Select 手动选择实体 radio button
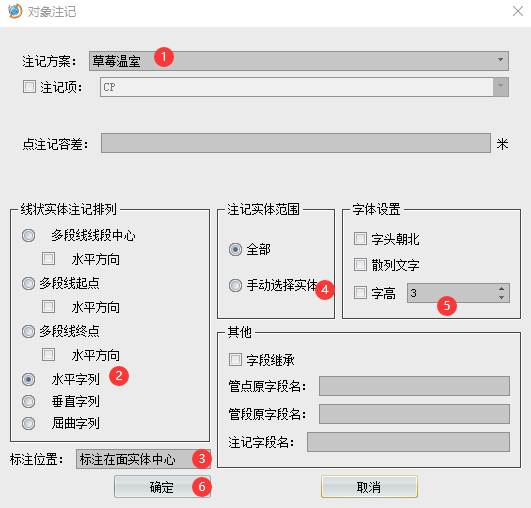The height and width of the screenshot is (508, 531). [235, 285]
